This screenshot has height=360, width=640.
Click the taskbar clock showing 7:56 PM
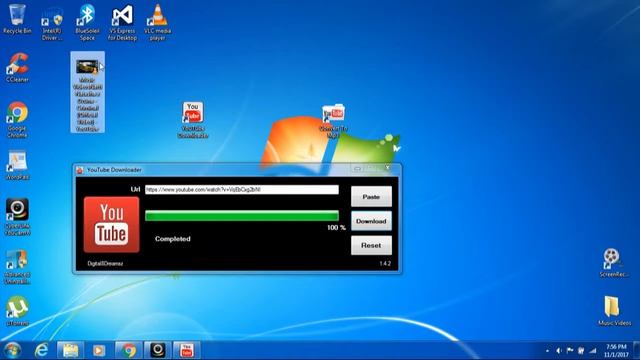click(616, 351)
